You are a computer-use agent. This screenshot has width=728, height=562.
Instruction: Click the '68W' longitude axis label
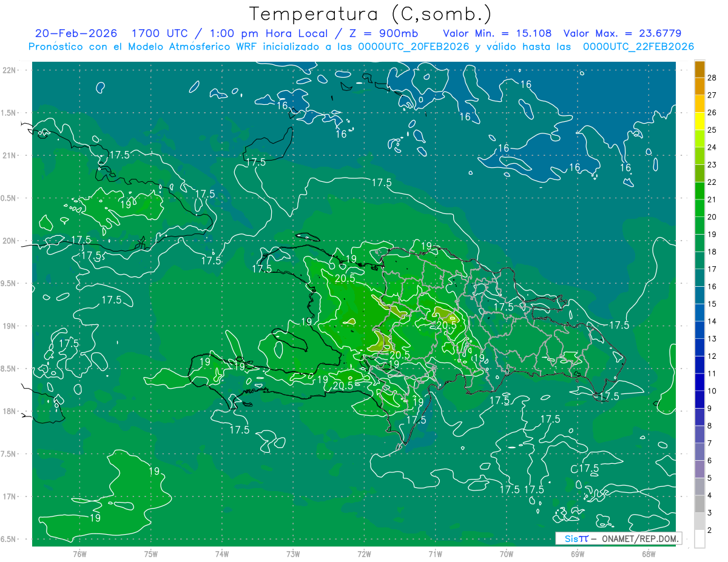point(649,554)
